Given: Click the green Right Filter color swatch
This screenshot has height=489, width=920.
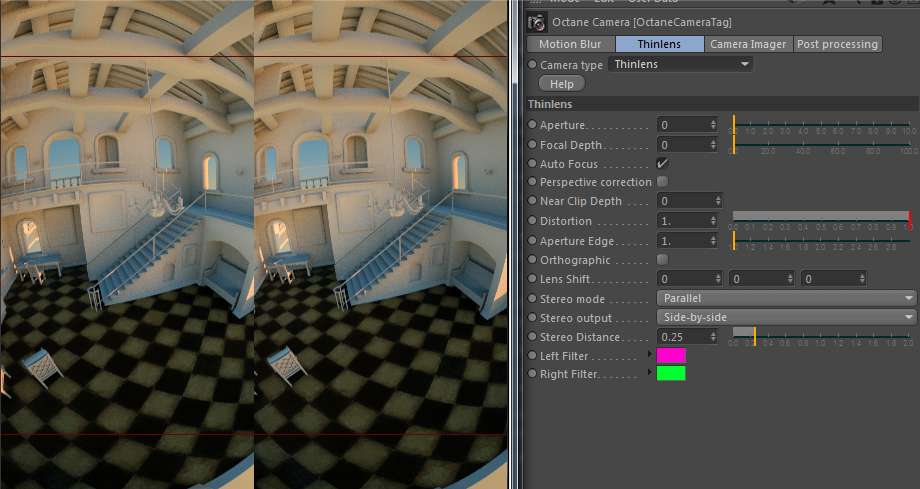Looking at the screenshot, I should [x=671, y=373].
